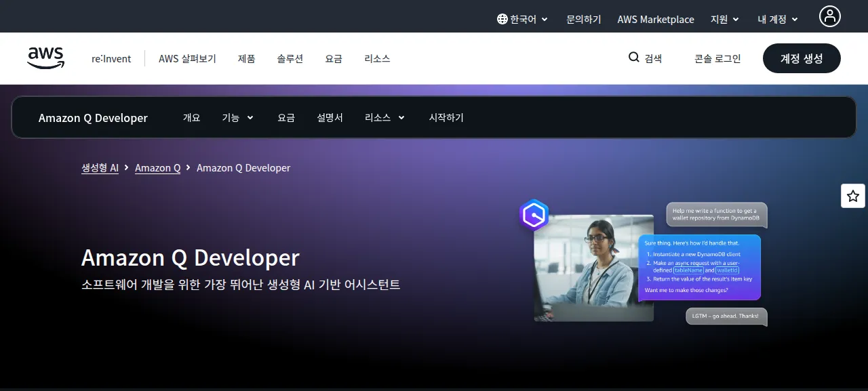The image size is (868, 391).
Task: Click the 'Help me write a function' bubble
Action: (717, 215)
